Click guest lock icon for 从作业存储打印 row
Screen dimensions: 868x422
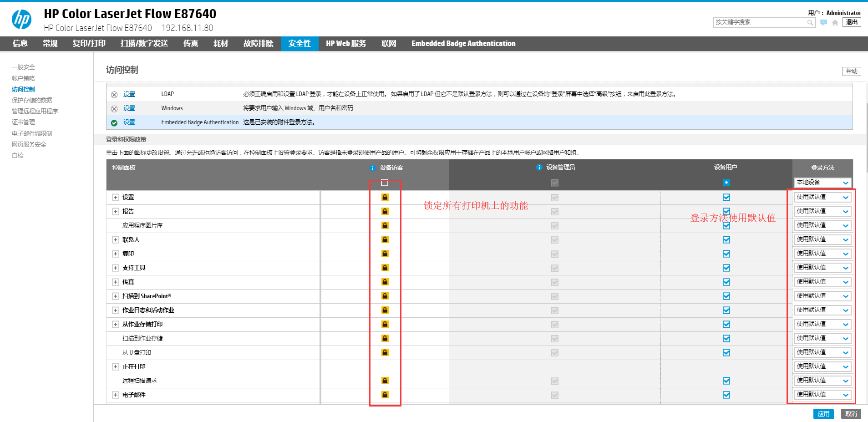(385, 324)
